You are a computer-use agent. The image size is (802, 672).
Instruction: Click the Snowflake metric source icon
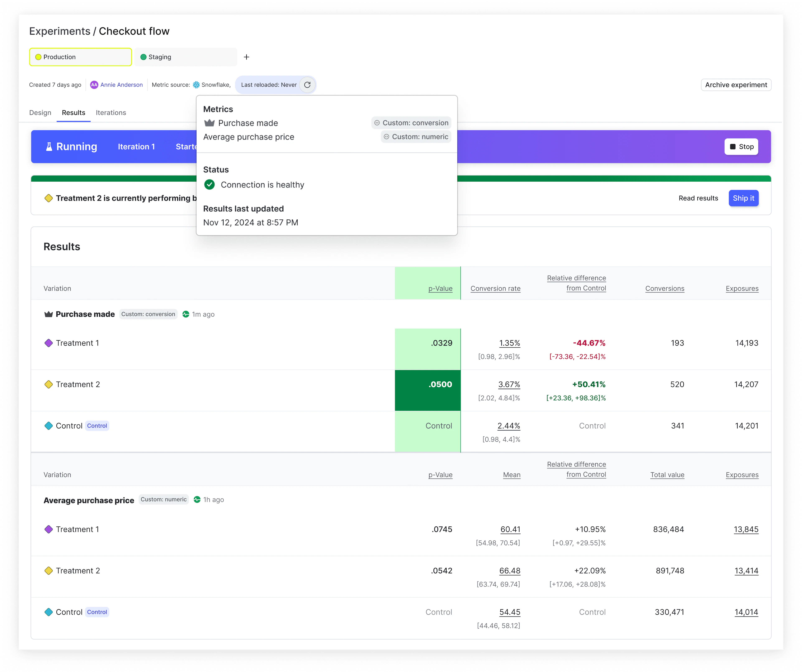[x=196, y=84]
